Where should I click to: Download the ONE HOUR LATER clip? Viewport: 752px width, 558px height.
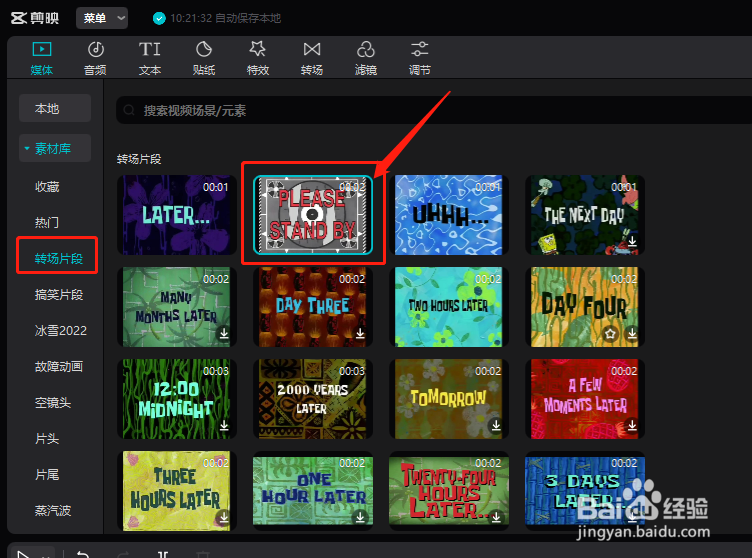tap(360, 517)
